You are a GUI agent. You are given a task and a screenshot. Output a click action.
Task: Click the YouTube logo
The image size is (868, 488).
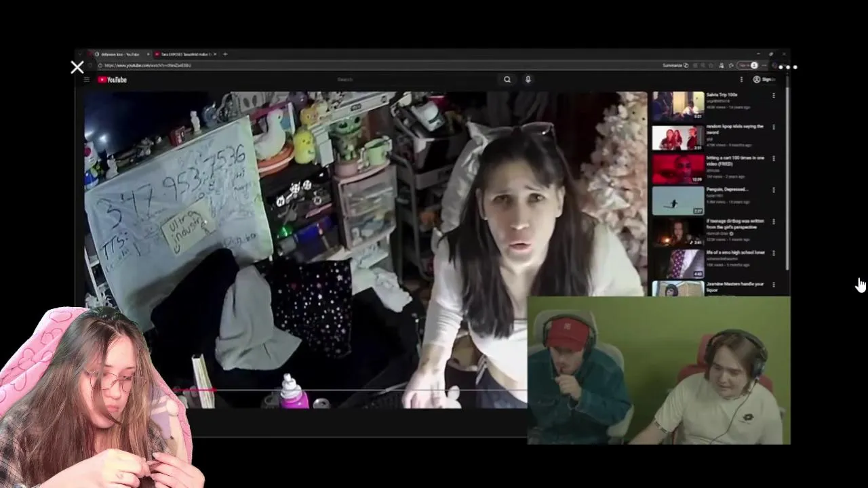[112, 79]
